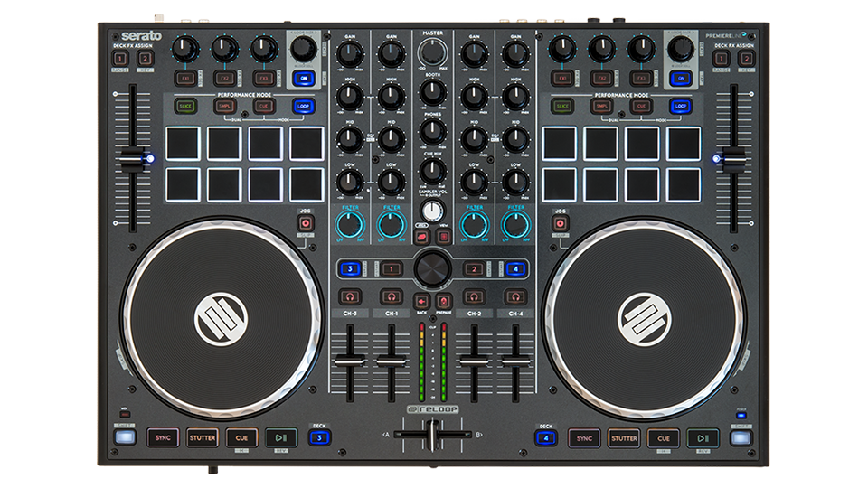Toggle left Deck FX Assign 1 button
Viewport: 868px width, 488px height.
pyautogui.click(x=120, y=58)
